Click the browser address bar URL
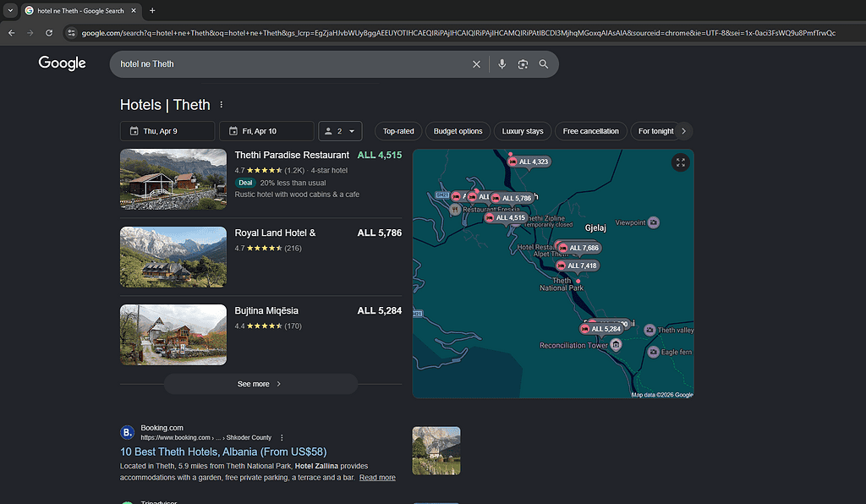 458,33
